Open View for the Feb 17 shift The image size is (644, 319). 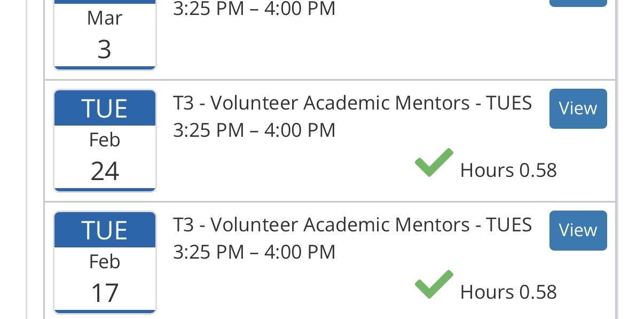578,230
